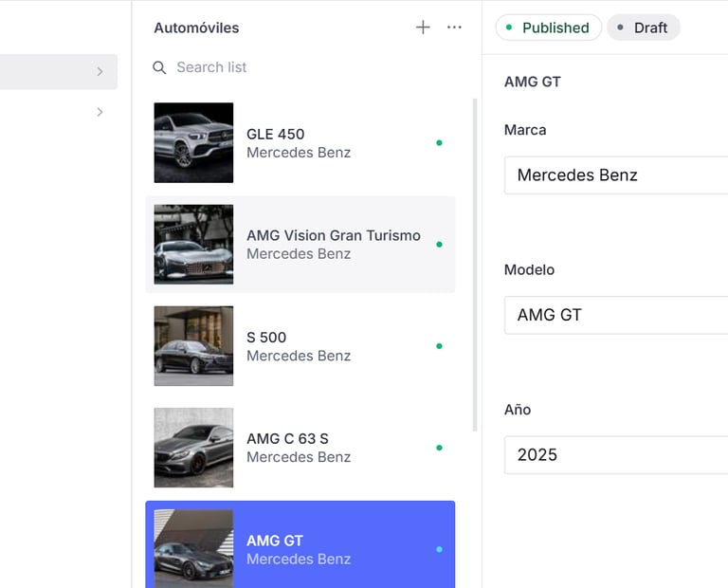The image size is (728, 588).
Task: Click the Marca field label
Action: point(525,130)
